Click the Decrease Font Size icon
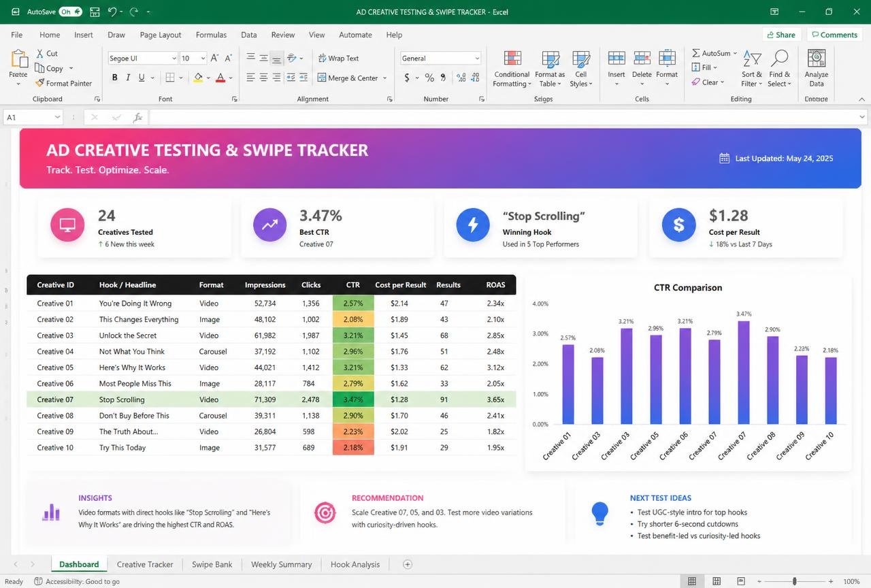Viewport: 871px width, 588px height. 229,59
